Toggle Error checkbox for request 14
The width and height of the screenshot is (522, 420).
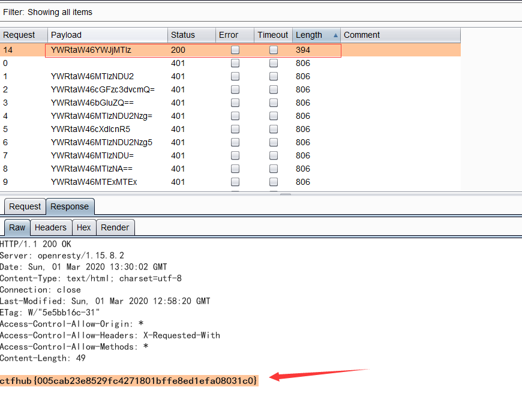(235, 50)
